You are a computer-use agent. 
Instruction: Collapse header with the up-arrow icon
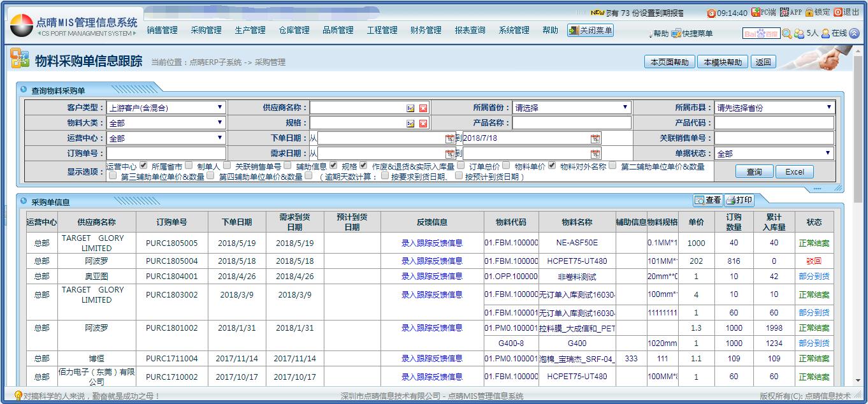854,33
